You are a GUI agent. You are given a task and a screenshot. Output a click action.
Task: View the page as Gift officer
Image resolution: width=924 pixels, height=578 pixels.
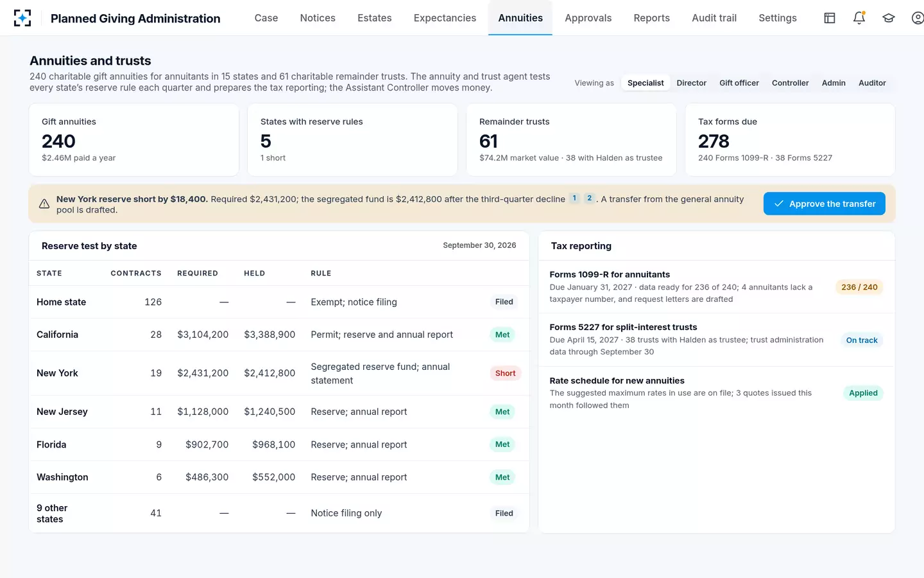tap(739, 83)
